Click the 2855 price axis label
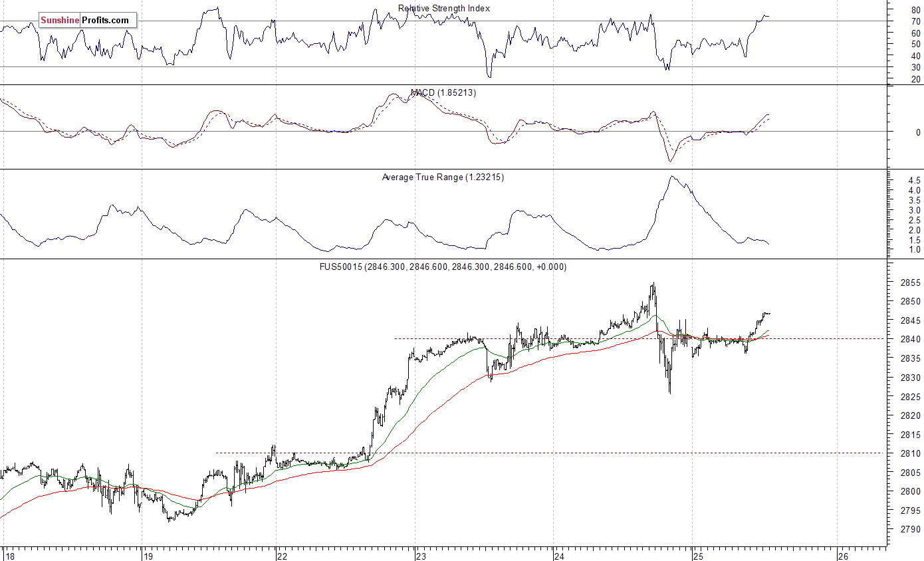 [910, 283]
